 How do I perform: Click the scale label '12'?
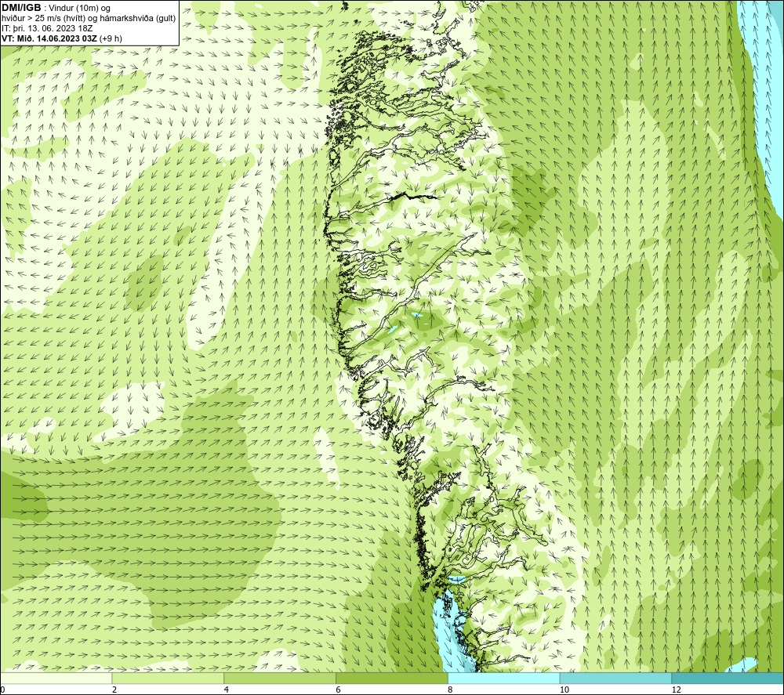pyautogui.click(x=677, y=690)
